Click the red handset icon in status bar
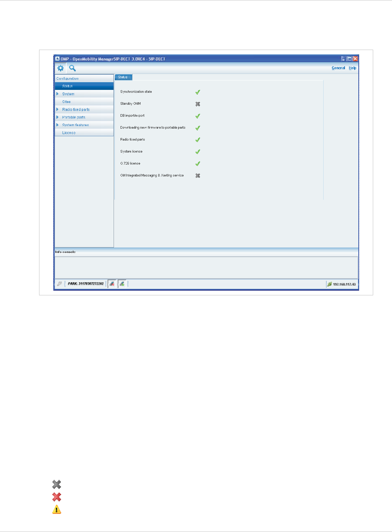 (112, 284)
